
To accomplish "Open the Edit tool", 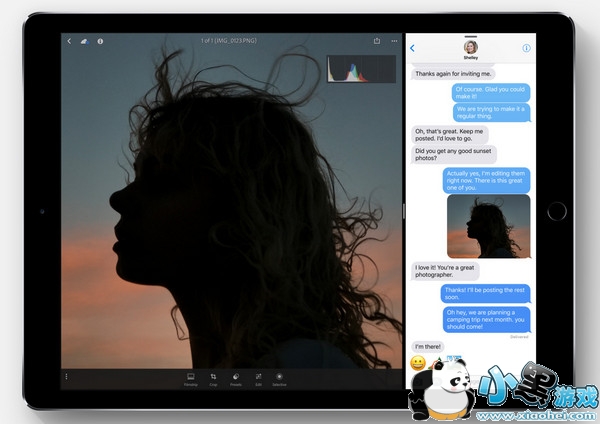I will tap(258, 380).
